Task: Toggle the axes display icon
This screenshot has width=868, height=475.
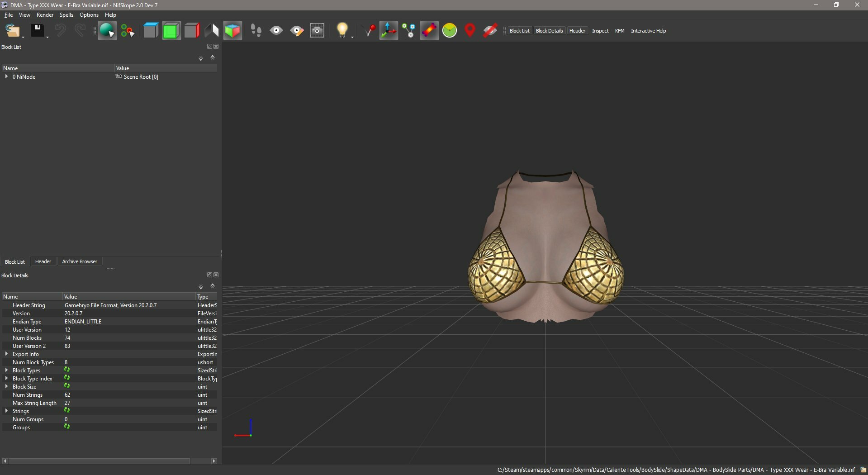Action: (389, 31)
